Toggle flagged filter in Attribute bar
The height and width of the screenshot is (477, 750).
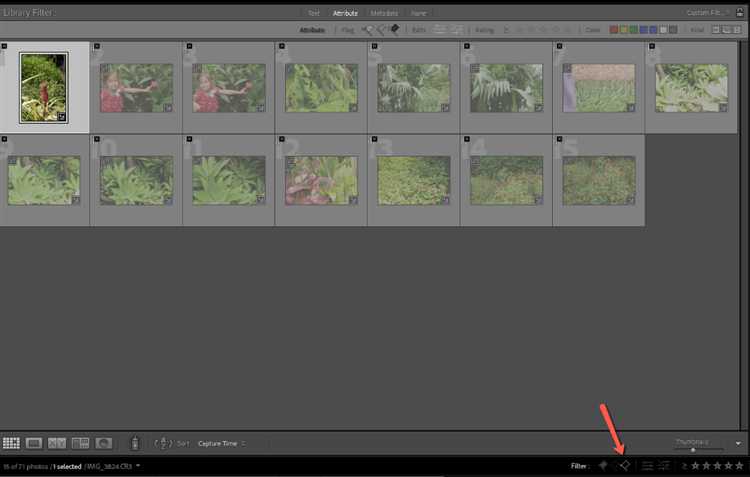click(367, 30)
